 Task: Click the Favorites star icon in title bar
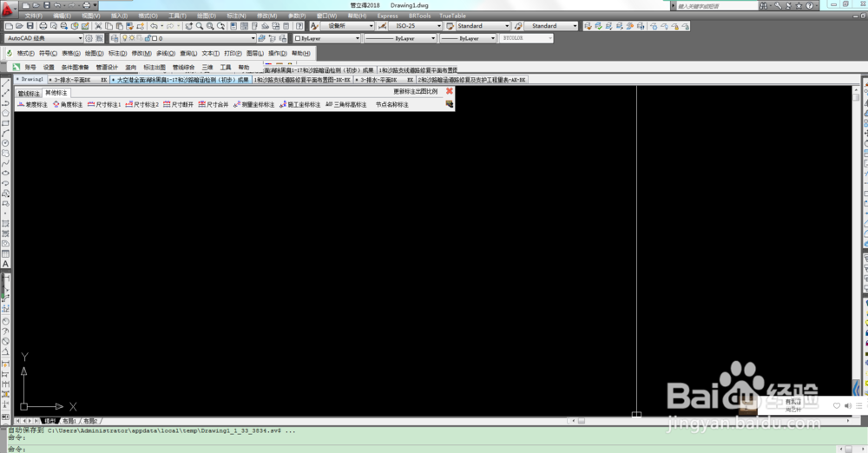(799, 5)
